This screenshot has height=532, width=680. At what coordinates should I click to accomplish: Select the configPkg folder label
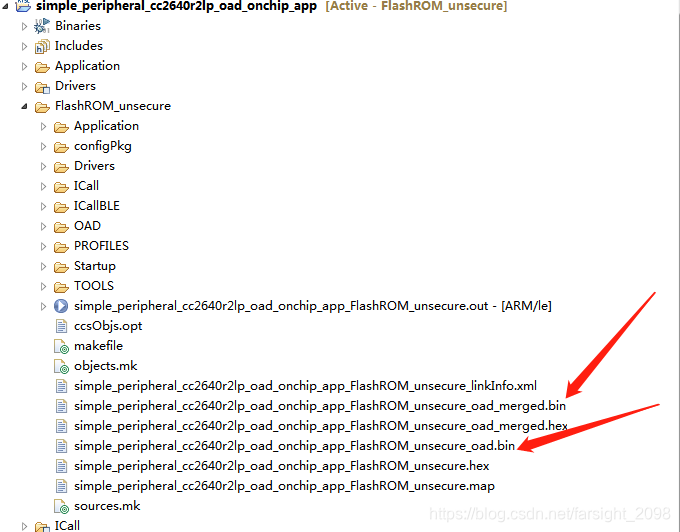point(103,146)
